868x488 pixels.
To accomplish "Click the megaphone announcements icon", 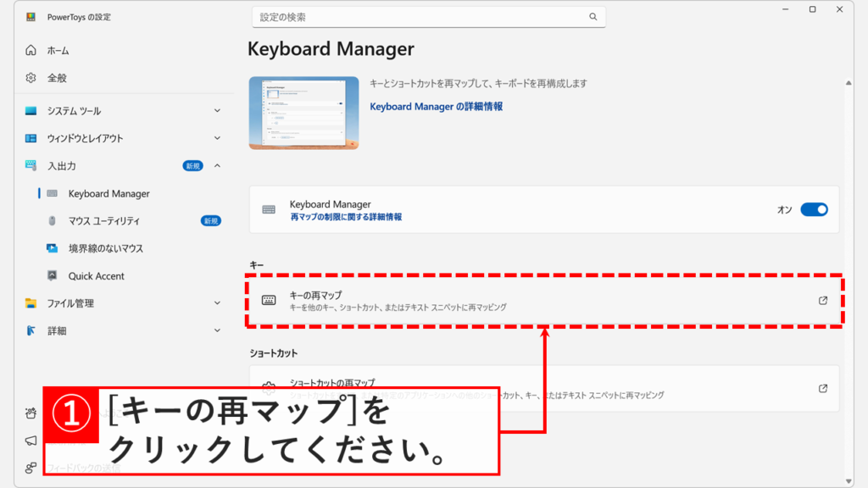I will pos(31,440).
